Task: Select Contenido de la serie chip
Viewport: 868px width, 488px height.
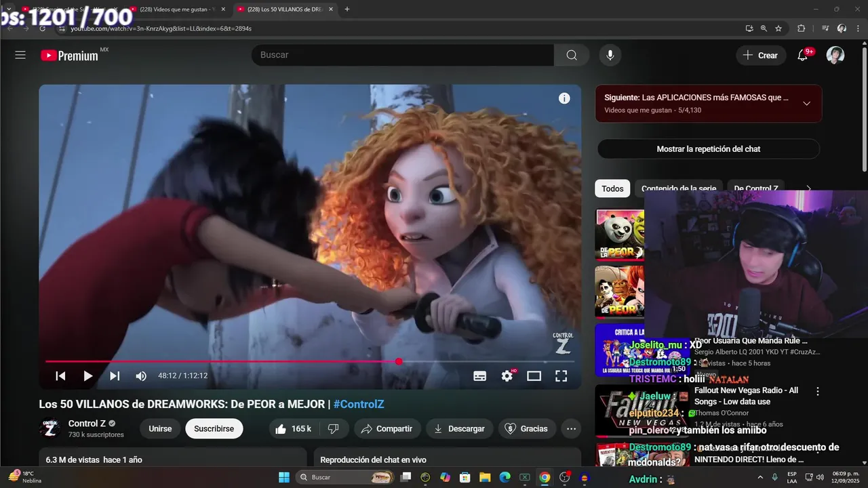Action: [x=679, y=189]
